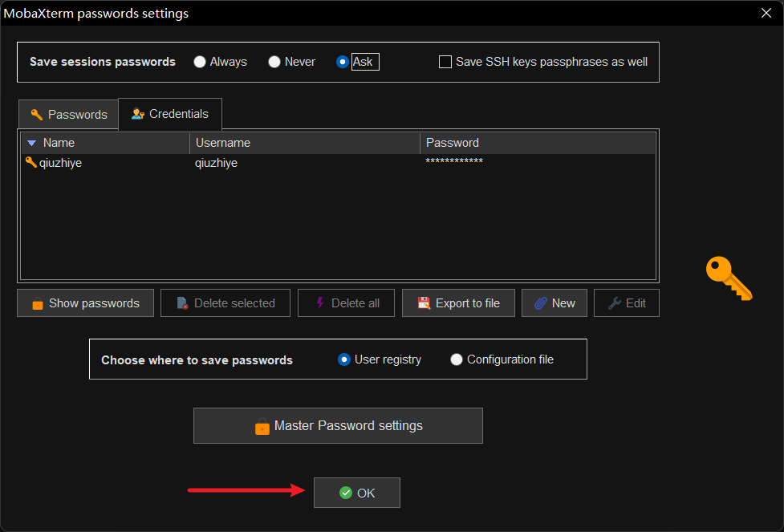Click the Password column header

point(538,143)
